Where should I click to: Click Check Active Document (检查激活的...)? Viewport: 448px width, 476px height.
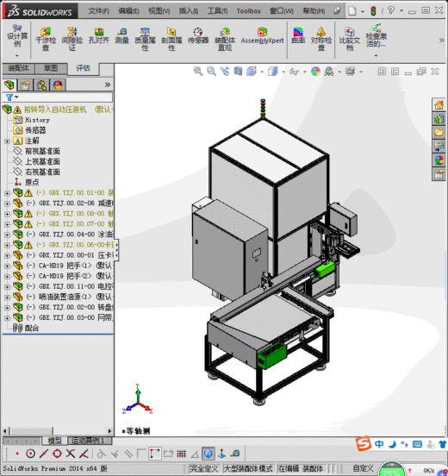(x=376, y=36)
